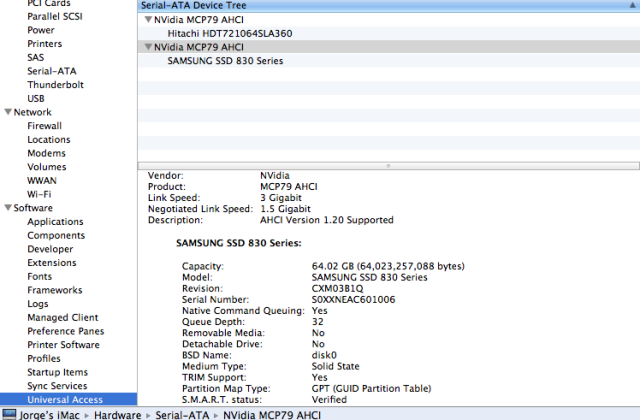The image size is (640, 420).
Task: Click NVidia MCP79 AHCI in path bar
Action: point(272,415)
